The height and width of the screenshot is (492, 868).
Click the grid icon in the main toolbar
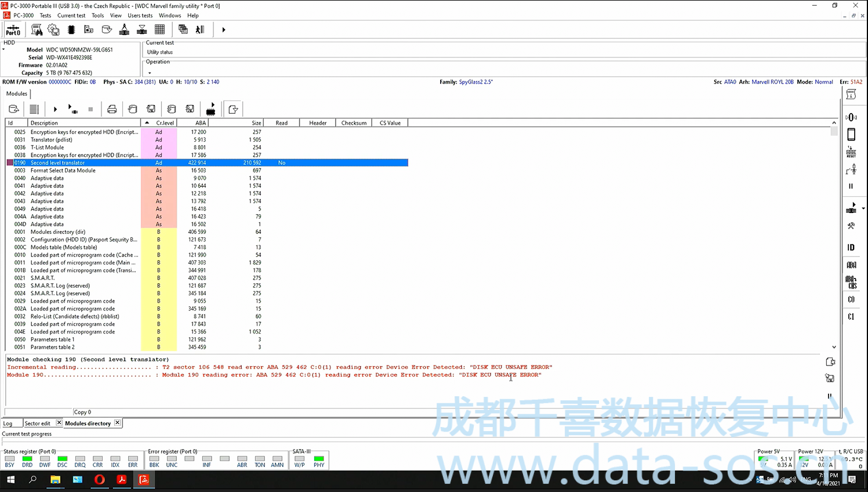tap(159, 30)
